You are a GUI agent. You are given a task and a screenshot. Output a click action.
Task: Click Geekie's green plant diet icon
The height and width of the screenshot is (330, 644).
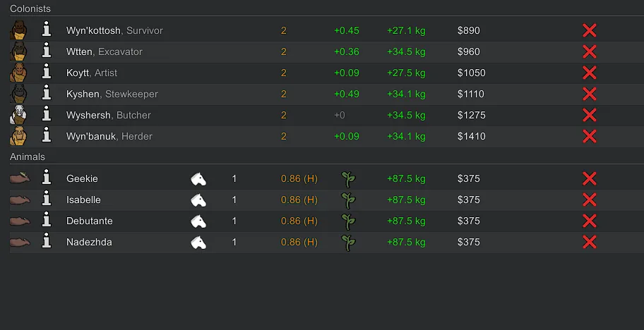(348, 179)
